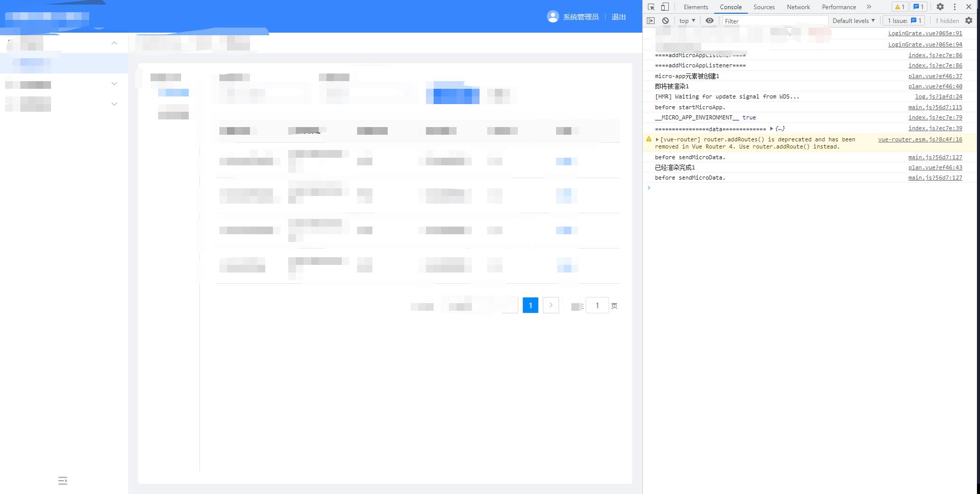Open the customize DevTools three-dot menu
Viewport: 980px width, 494px height.
[954, 7]
